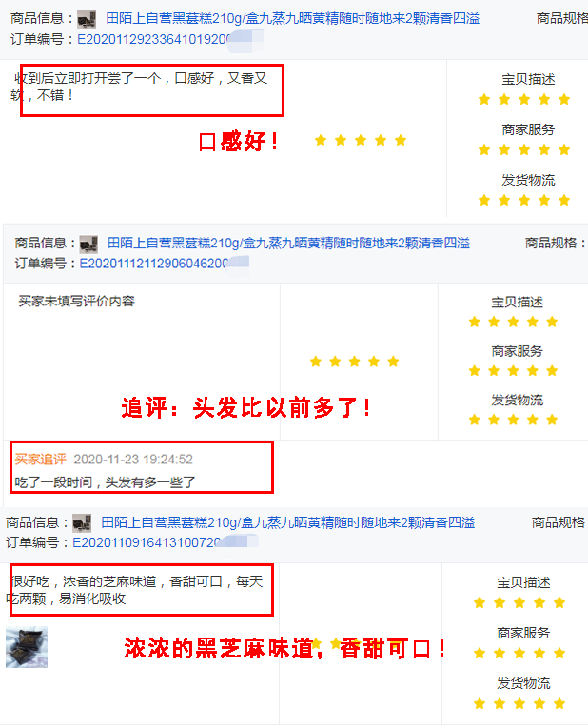Screen dimensions: 588x726
Task: Click 买家追评 follow-up review label
Action: coord(40,459)
